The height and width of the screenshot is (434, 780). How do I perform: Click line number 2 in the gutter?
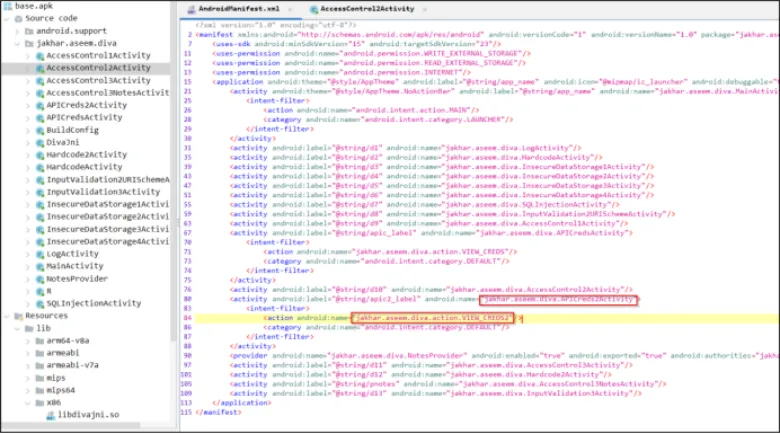pyautogui.click(x=190, y=35)
